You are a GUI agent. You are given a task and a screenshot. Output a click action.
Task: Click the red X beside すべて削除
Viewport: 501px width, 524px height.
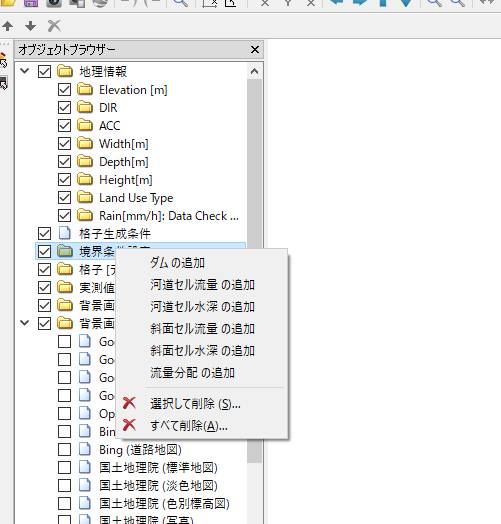[x=129, y=425]
